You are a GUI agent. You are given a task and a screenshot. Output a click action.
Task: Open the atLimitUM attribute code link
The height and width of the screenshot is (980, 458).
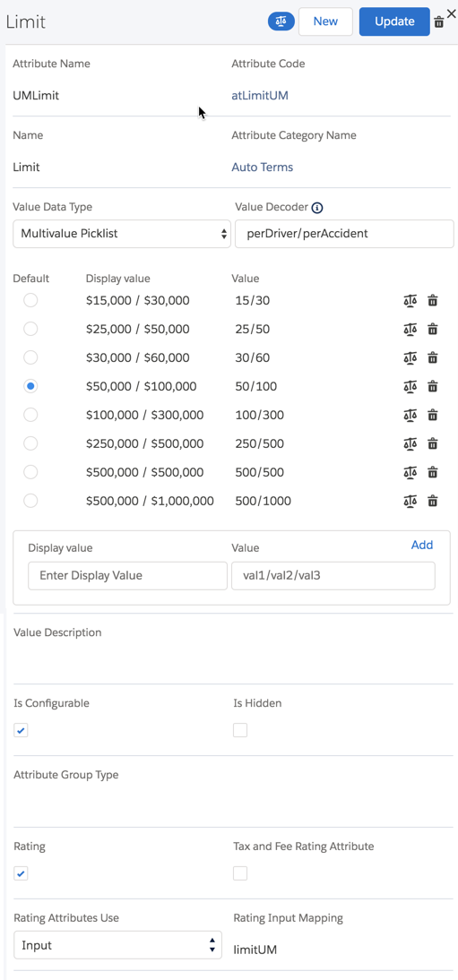(260, 96)
